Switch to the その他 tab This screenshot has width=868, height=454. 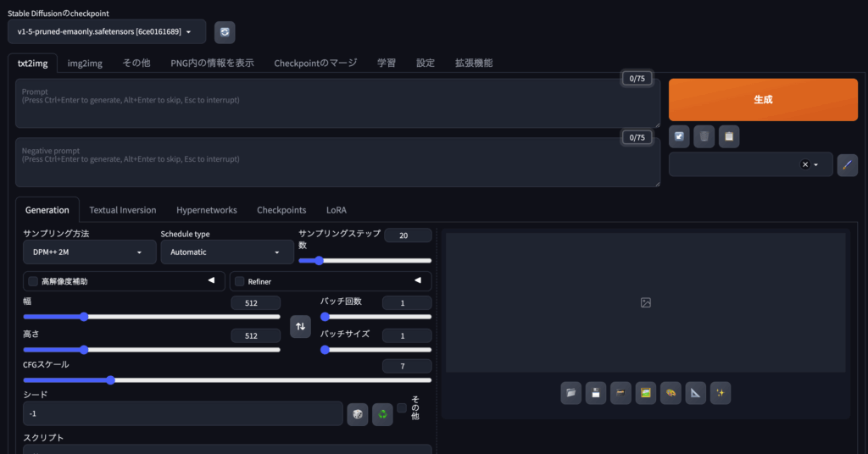(x=136, y=63)
